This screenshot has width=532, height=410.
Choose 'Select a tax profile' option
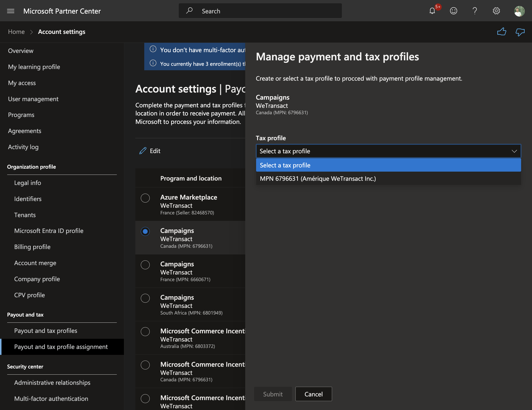pyautogui.click(x=388, y=165)
